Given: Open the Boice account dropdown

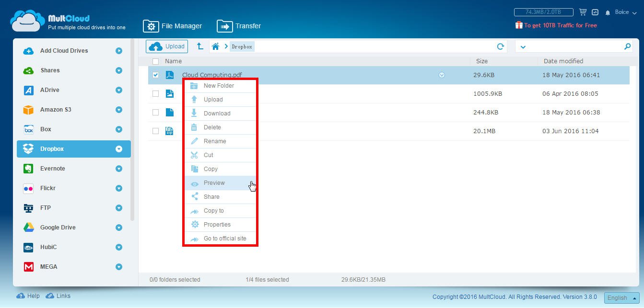Looking at the screenshot, I should pos(626,12).
